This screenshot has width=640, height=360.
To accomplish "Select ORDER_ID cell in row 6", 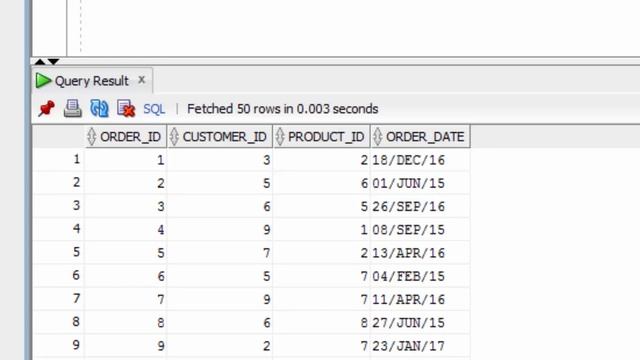I will [126, 276].
